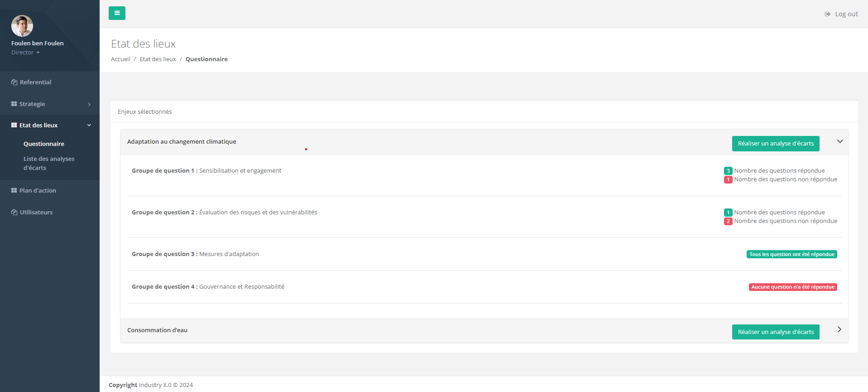Open Groupe de question 1 Sensibilisation et engagement

click(206, 171)
